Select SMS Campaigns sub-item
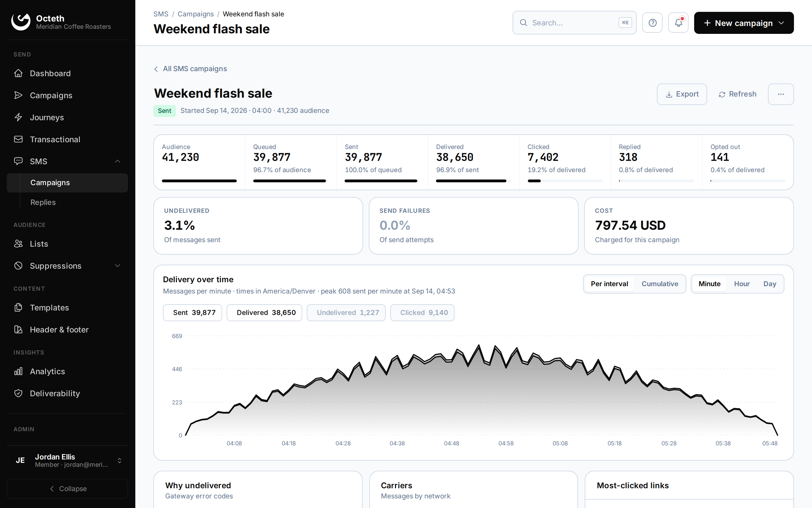Screen dimensions: 812x508 pos(67,182)
